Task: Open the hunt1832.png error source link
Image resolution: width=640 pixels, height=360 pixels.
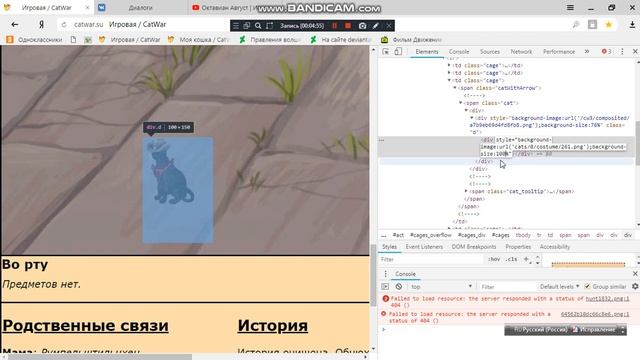Action: click(607, 299)
